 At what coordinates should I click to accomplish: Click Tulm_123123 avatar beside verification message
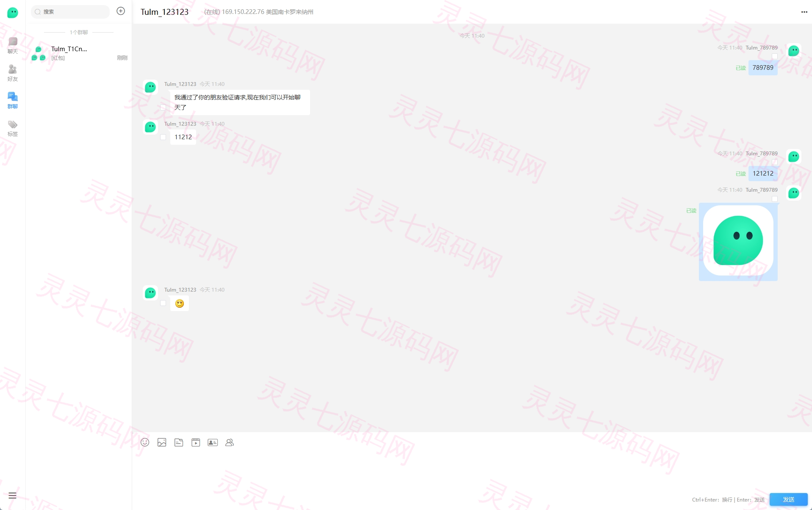(150, 87)
